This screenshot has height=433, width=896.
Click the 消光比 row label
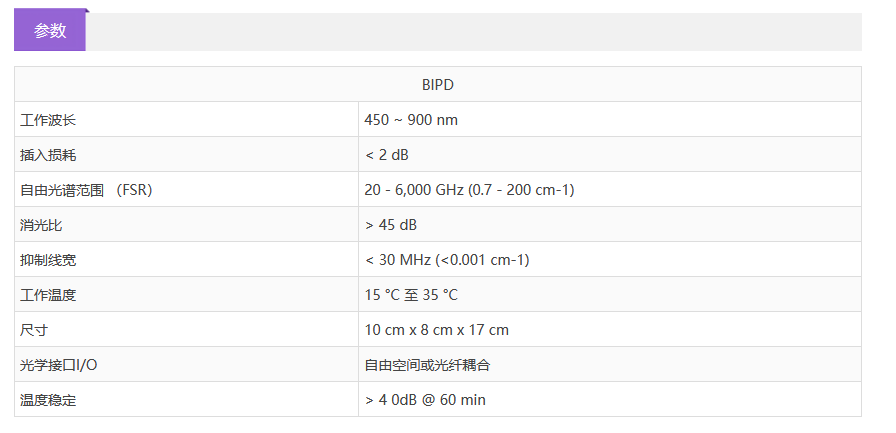pyautogui.click(x=41, y=225)
